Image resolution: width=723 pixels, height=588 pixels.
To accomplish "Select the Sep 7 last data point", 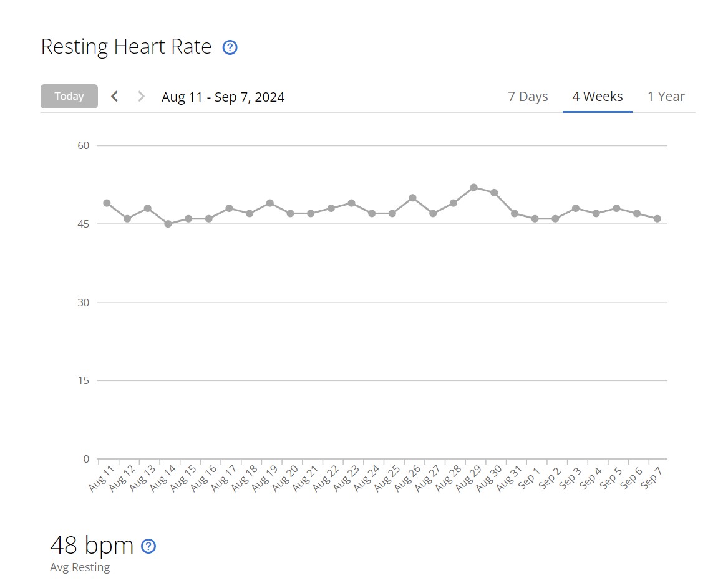I will point(657,219).
